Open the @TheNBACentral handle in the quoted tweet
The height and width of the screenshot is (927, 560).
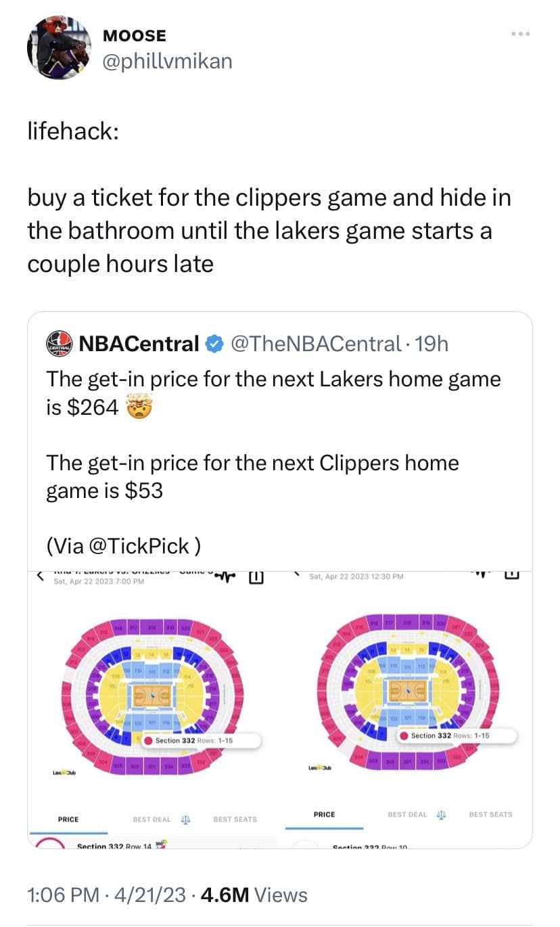[x=317, y=344]
